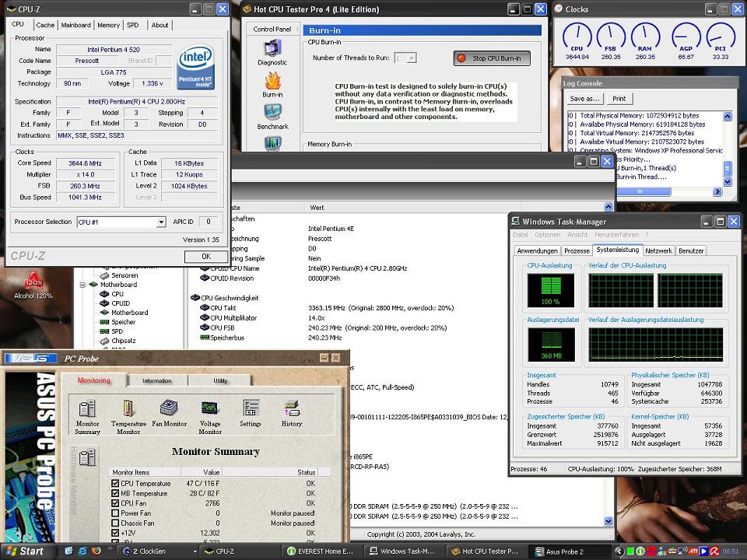Select CPU Takt row in EVEREST
Image resolution: width=747 pixels, height=560 pixels.
[x=327, y=308]
